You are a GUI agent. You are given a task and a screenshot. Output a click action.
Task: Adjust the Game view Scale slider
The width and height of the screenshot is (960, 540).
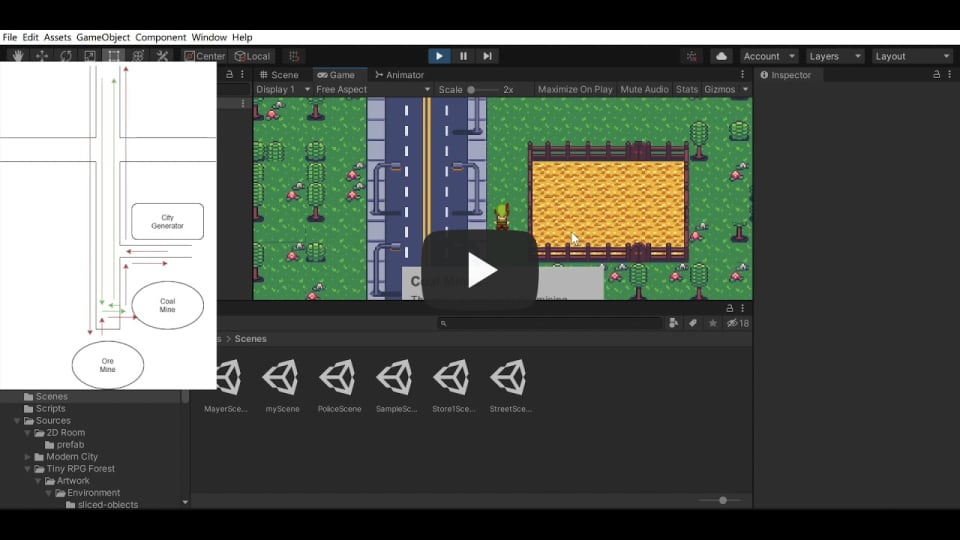[484, 89]
